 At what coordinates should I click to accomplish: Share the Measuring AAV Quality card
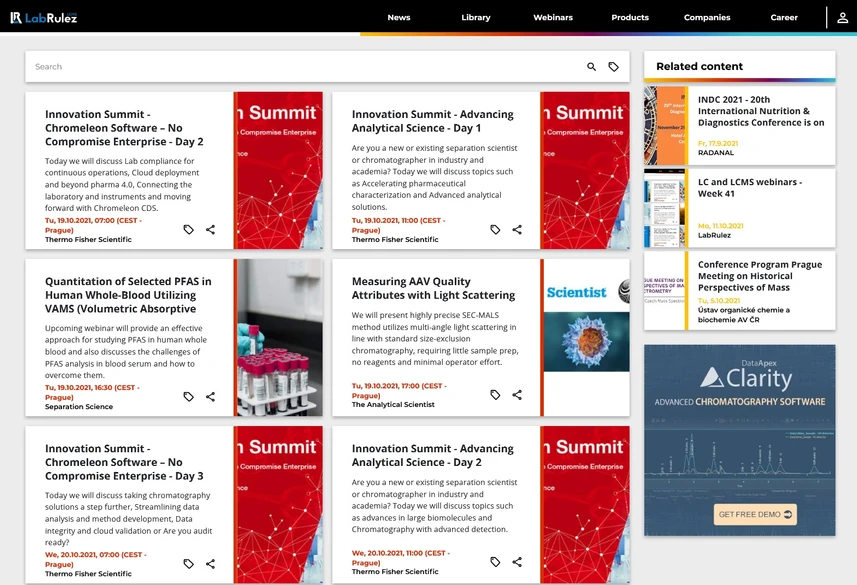pos(517,395)
